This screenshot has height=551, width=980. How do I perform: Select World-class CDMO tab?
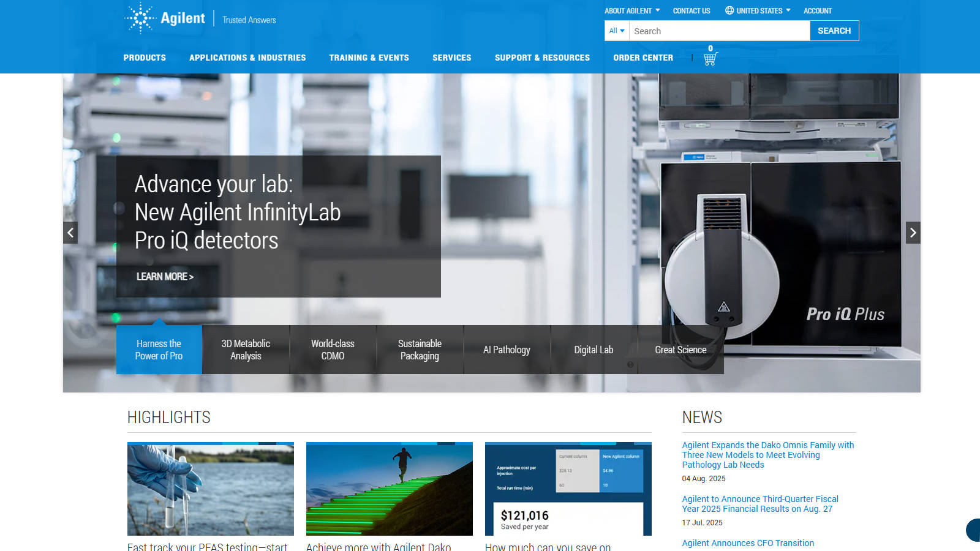pos(333,350)
